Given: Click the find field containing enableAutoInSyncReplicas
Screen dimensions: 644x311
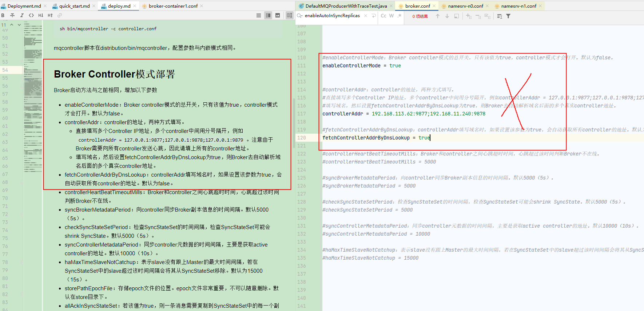Looking at the screenshot, I should click(x=332, y=16).
